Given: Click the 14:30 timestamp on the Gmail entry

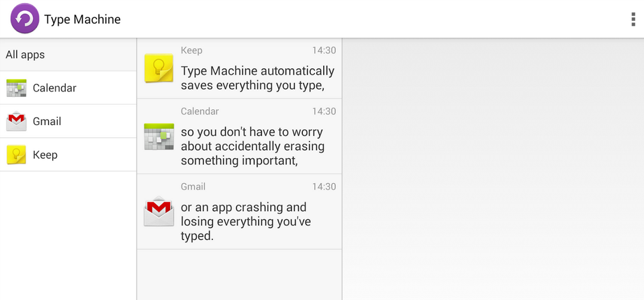Looking at the screenshot, I should (324, 187).
